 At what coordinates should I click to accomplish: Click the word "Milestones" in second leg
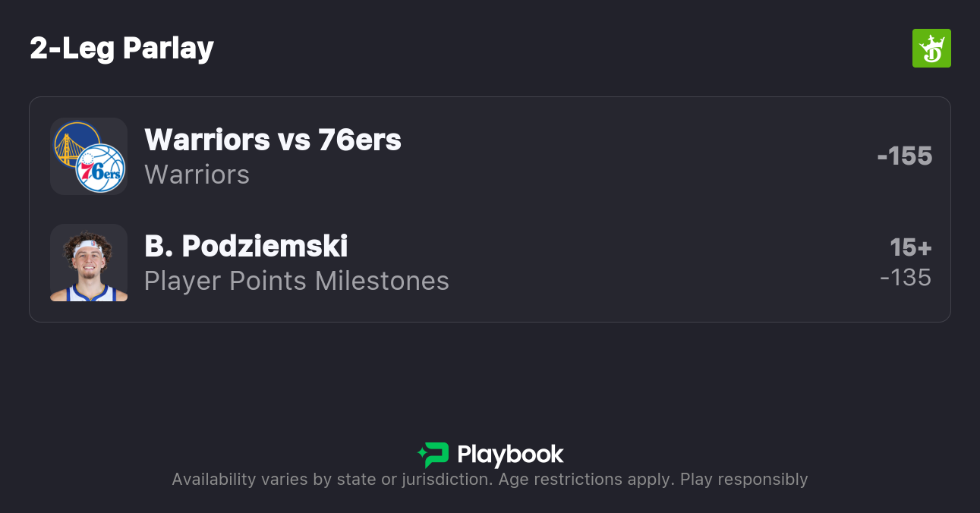pyautogui.click(x=382, y=281)
